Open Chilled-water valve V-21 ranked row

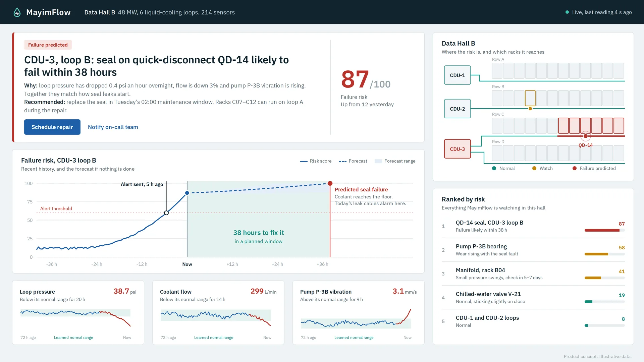tap(533, 298)
